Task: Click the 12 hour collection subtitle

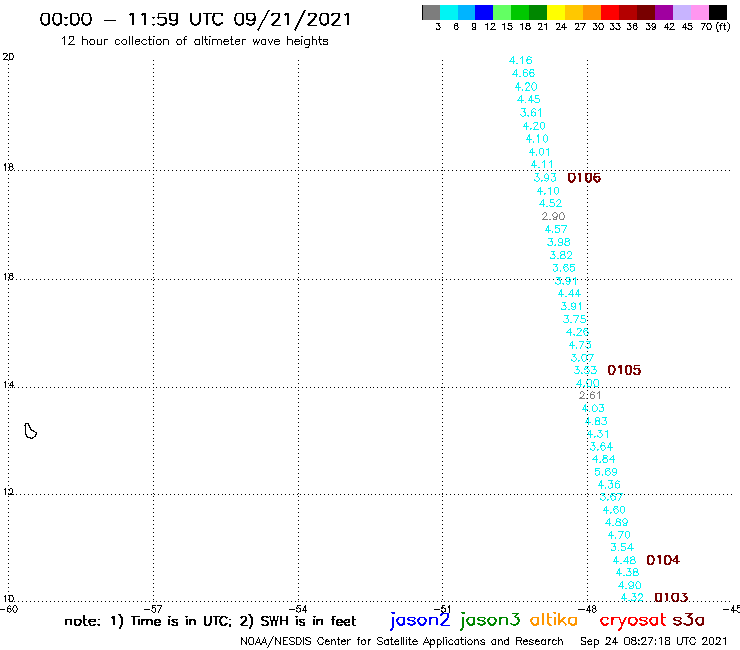Action: pyautogui.click(x=194, y=41)
